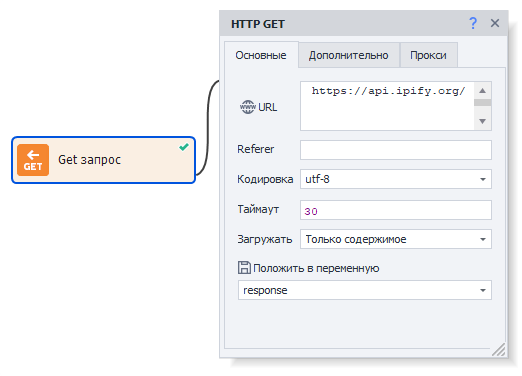Click the URL field scroll up arrow

coord(482,91)
